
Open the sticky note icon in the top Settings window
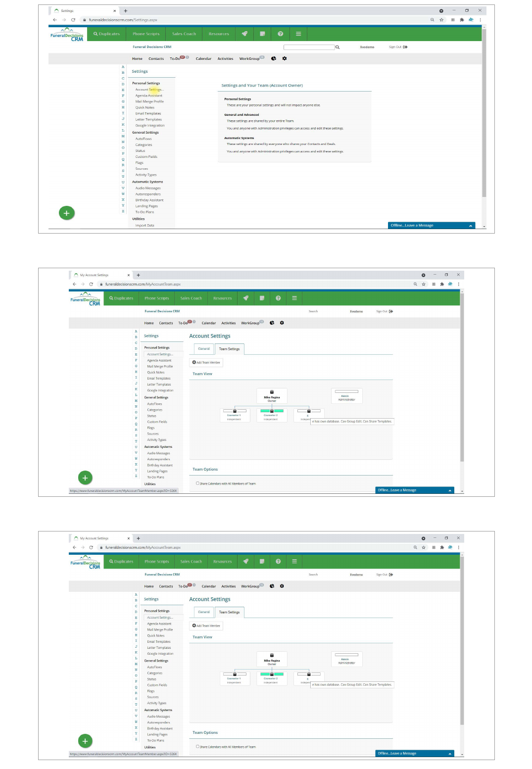(262, 34)
